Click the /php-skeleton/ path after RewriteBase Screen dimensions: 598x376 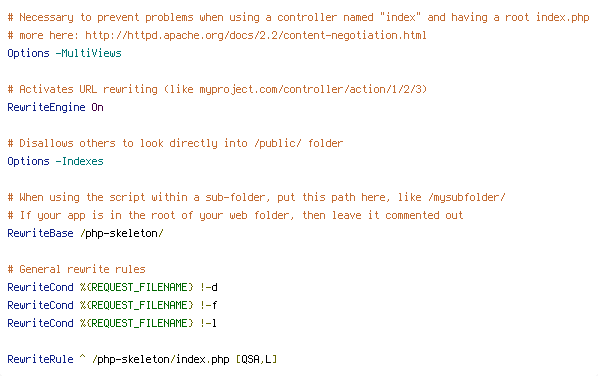tap(122, 233)
